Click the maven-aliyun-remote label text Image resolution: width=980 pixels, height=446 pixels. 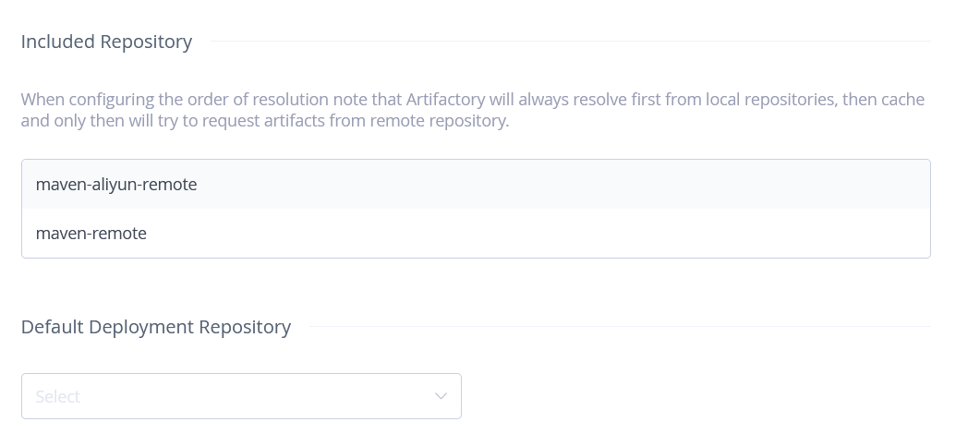tap(116, 185)
